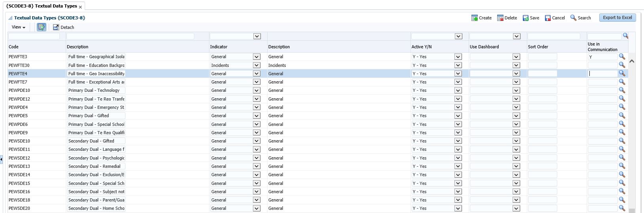Click the Create record icon
Viewport: 644px width, 213px height.
[x=474, y=18]
